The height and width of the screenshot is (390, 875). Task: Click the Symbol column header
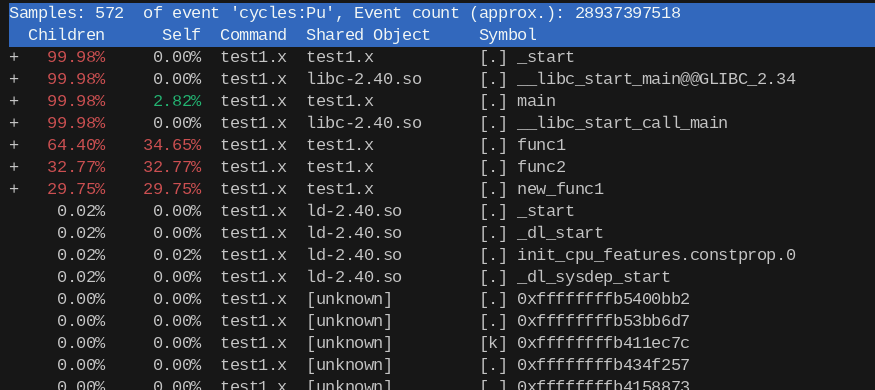click(x=508, y=35)
